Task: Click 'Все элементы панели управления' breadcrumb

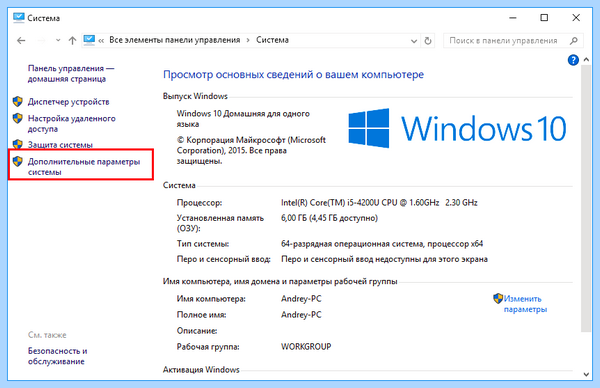Action: coord(174,40)
